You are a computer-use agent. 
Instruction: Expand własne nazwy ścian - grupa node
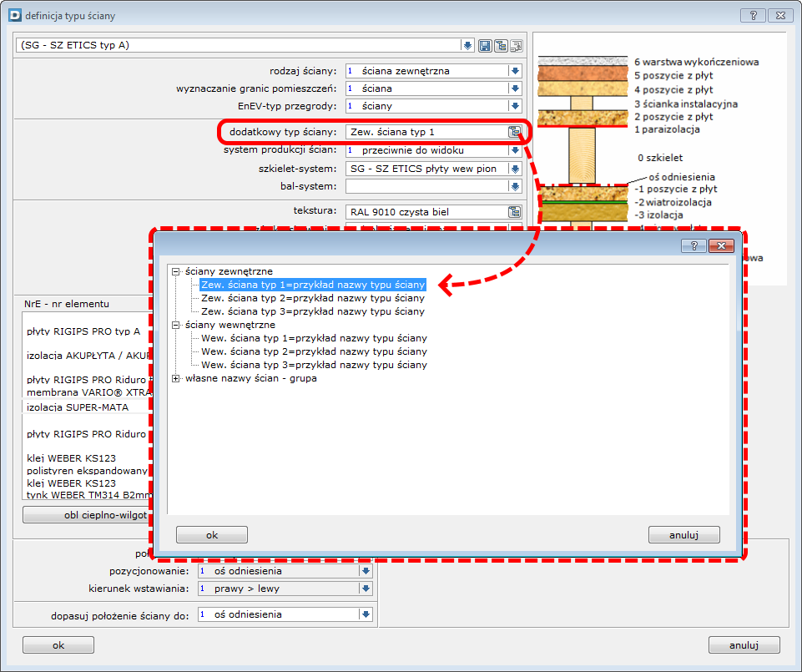click(176, 378)
